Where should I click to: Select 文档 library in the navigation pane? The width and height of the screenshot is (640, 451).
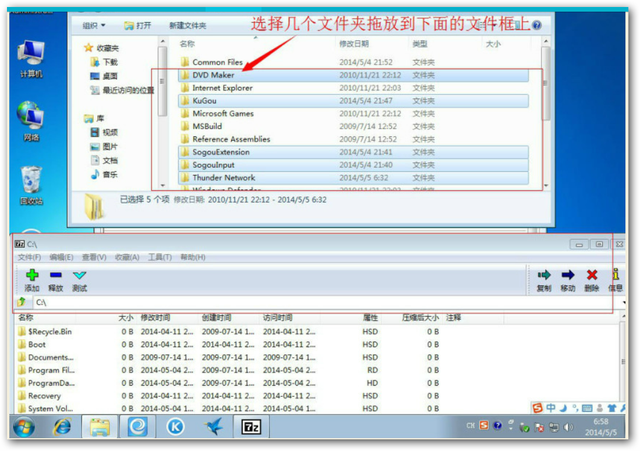(x=104, y=160)
